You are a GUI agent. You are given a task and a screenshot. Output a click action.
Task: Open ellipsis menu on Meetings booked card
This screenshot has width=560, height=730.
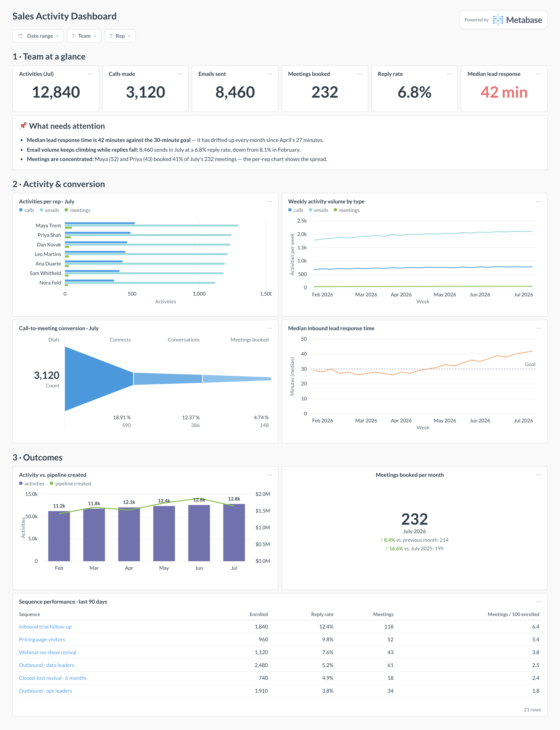click(x=359, y=74)
